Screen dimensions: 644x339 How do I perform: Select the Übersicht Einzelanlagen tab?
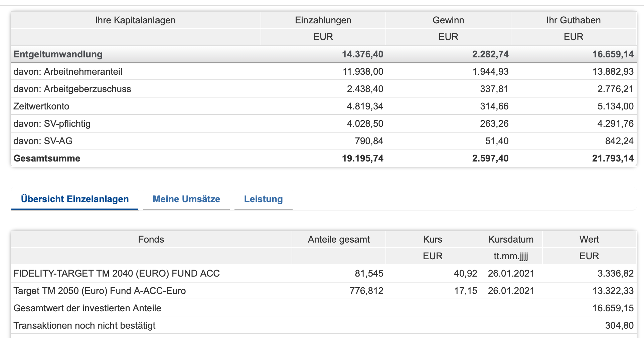[x=75, y=199]
